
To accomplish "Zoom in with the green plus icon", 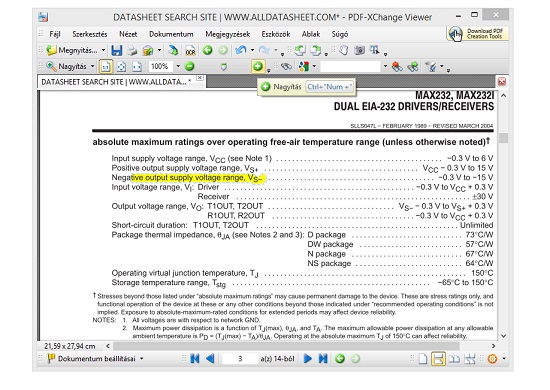I will [258, 66].
